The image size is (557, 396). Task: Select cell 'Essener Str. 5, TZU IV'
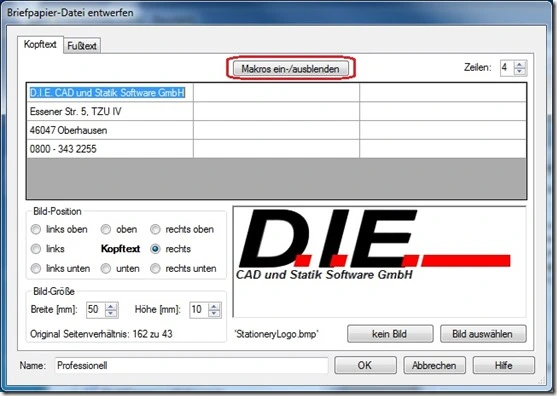pyautogui.click(x=110, y=112)
